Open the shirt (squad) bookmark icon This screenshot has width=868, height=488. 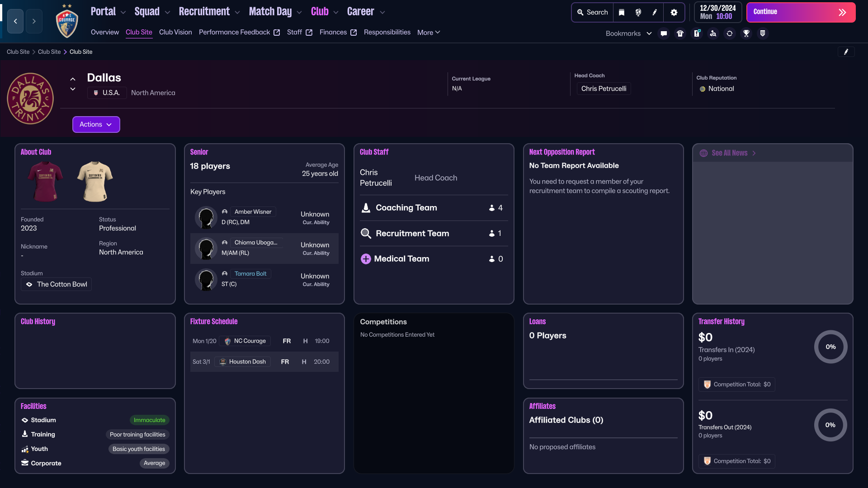point(680,33)
